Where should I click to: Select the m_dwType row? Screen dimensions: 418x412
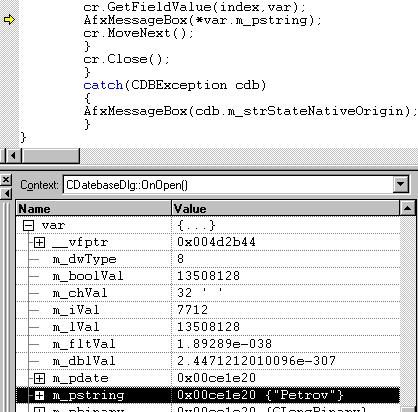pyautogui.click(x=208, y=259)
